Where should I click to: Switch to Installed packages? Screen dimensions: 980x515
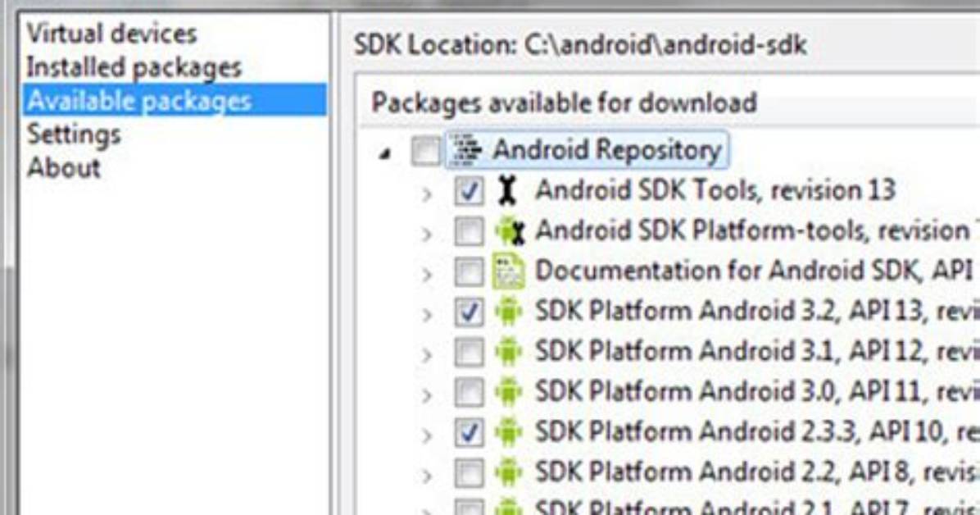point(134,67)
